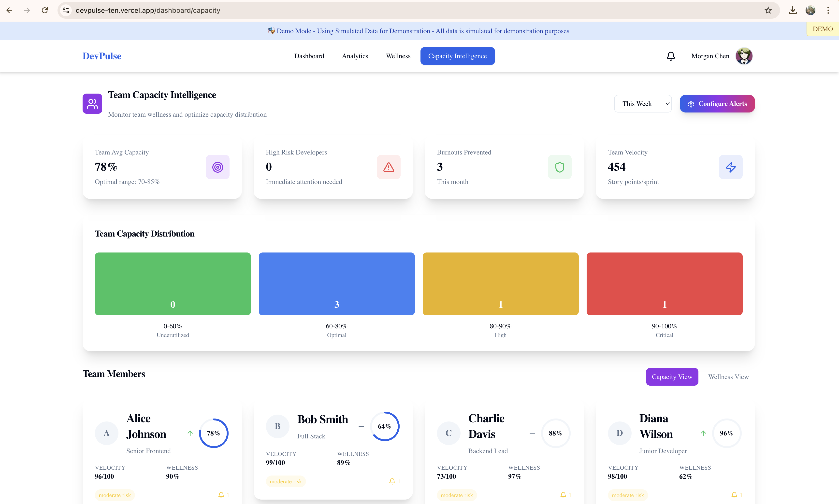Click the red warning triangle icon
This screenshot has height=504, width=839.
[388, 167]
